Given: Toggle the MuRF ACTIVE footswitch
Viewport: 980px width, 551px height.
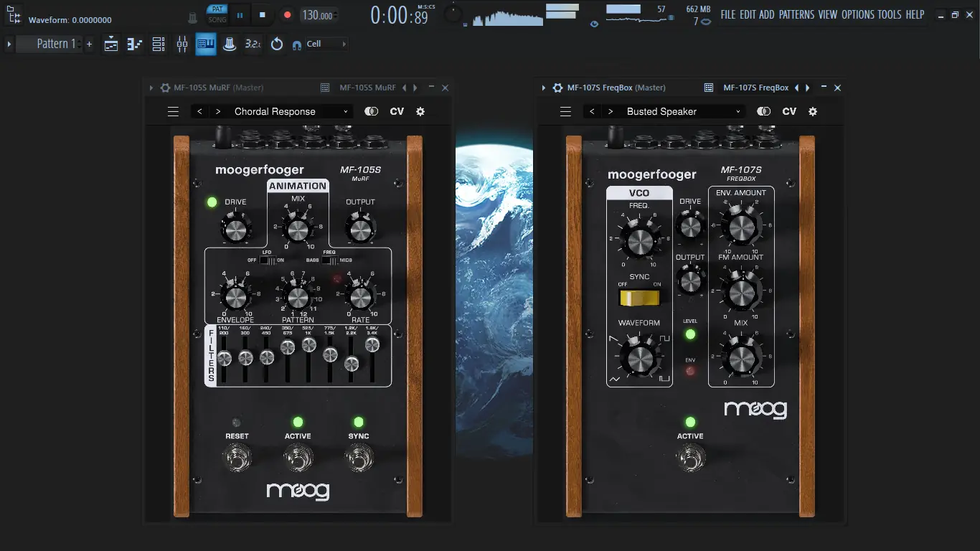Looking at the screenshot, I should click(x=298, y=456).
